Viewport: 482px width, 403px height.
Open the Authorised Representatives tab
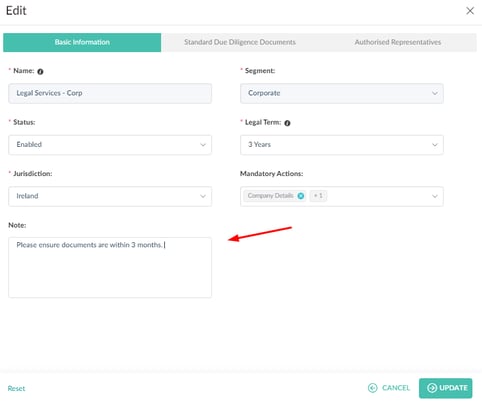[x=398, y=42]
